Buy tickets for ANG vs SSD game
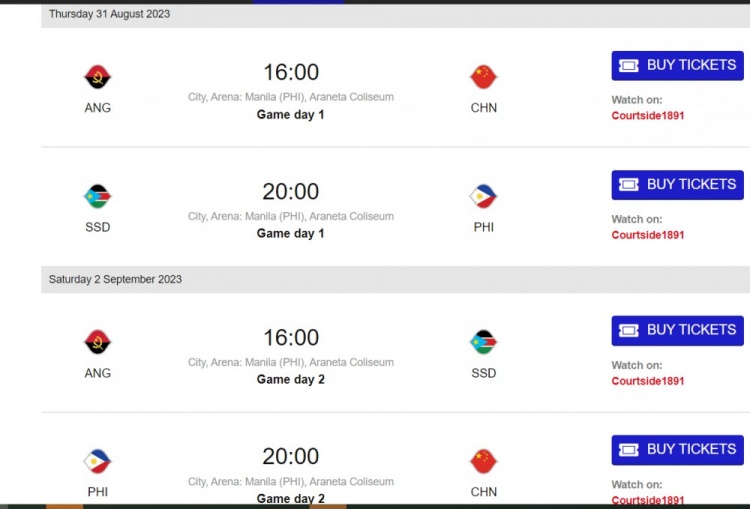The width and height of the screenshot is (750, 509). point(677,330)
